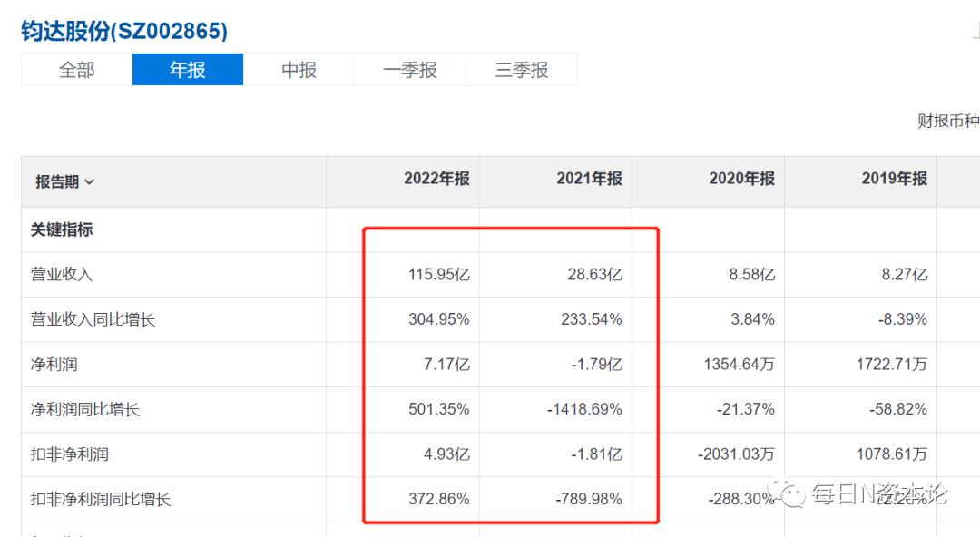980x537 pixels.
Task: Click the 3.84% growth value
Action: (x=752, y=319)
